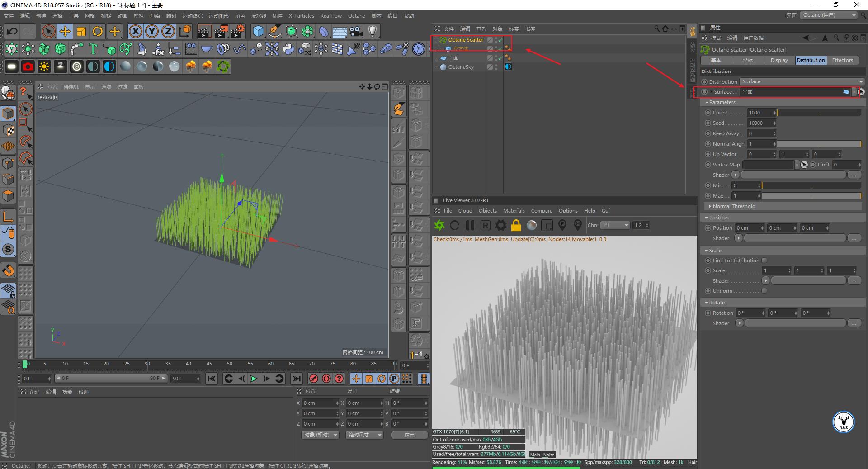Click the Undo arrow icon

12,31
